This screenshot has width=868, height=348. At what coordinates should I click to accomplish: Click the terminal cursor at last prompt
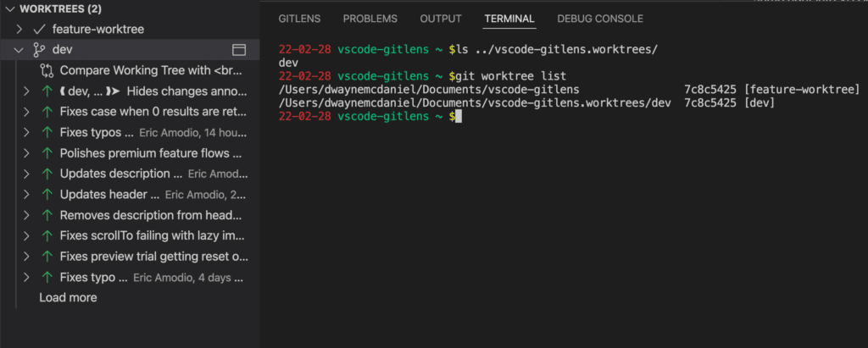click(459, 117)
